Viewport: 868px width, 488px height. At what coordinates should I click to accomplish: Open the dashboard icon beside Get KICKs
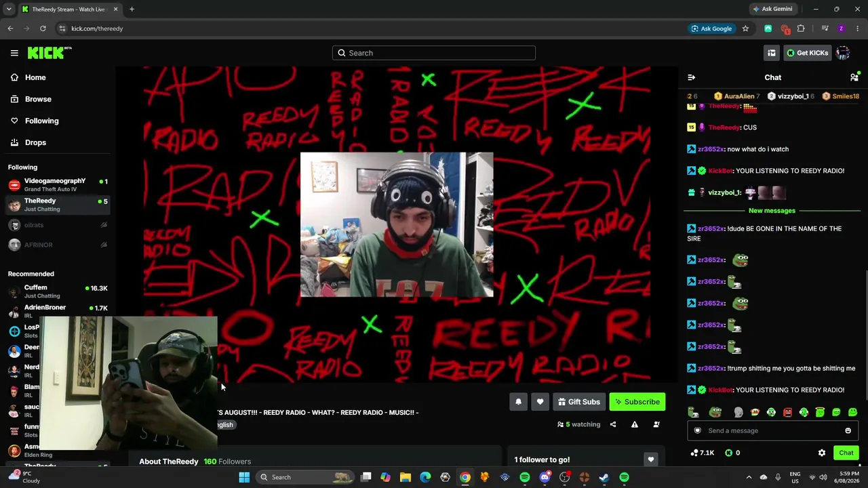coord(772,53)
